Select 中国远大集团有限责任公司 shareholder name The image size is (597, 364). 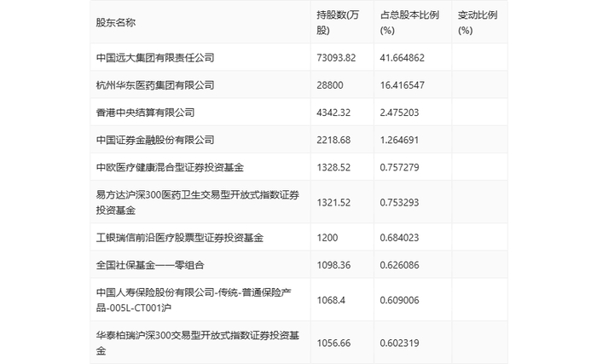tap(155, 57)
